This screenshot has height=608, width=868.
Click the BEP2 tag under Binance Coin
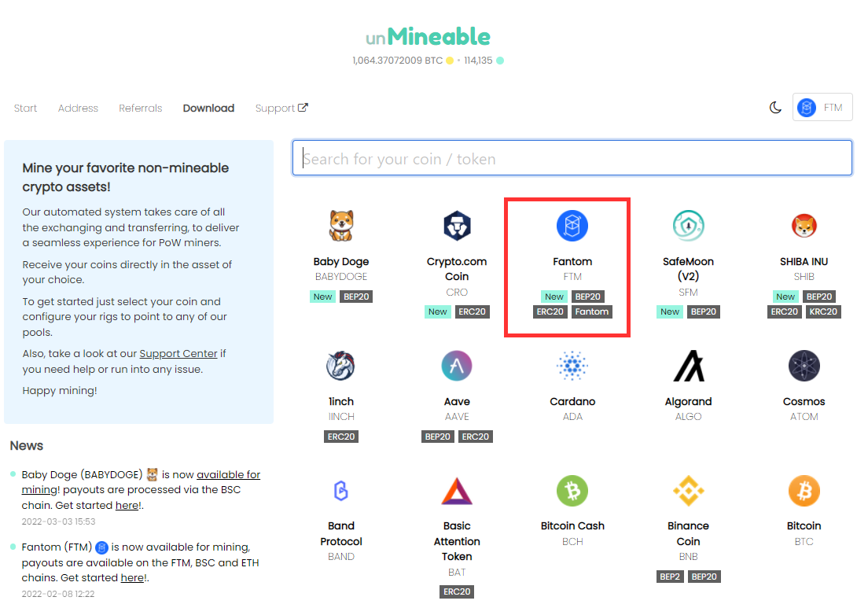coord(670,577)
